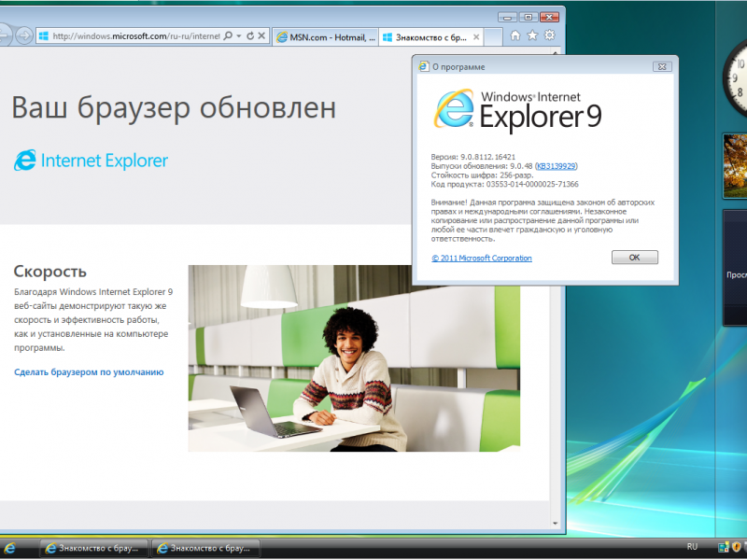
Task: Click the Windows site icon in address bar
Action: pos(44,35)
